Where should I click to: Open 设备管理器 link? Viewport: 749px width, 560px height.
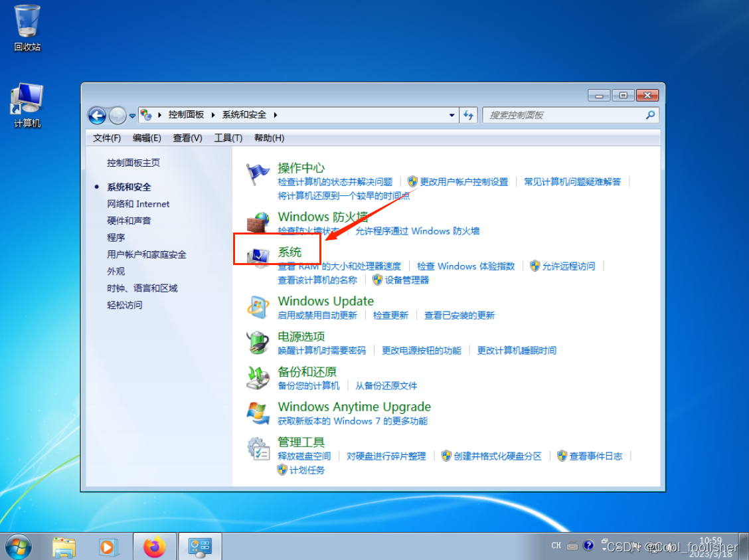[407, 280]
